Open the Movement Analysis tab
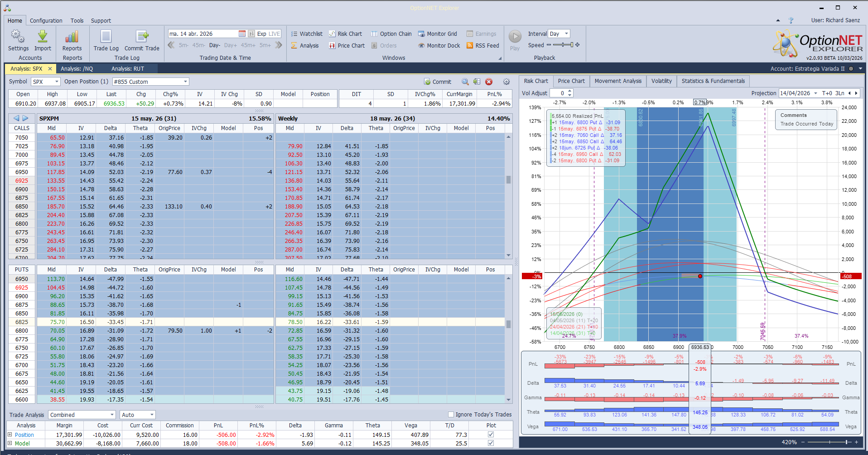Viewport: 868px width, 455px height. tap(618, 81)
